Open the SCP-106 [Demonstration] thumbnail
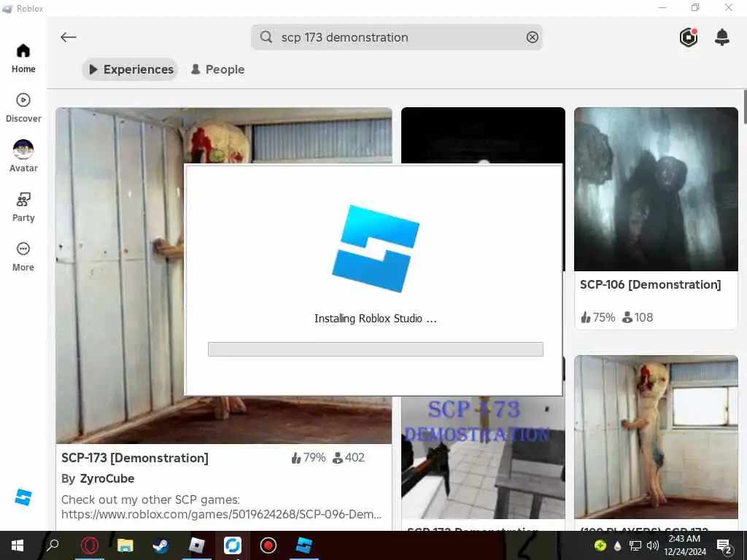This screenshot has width=747, height=560. point(656,189)
